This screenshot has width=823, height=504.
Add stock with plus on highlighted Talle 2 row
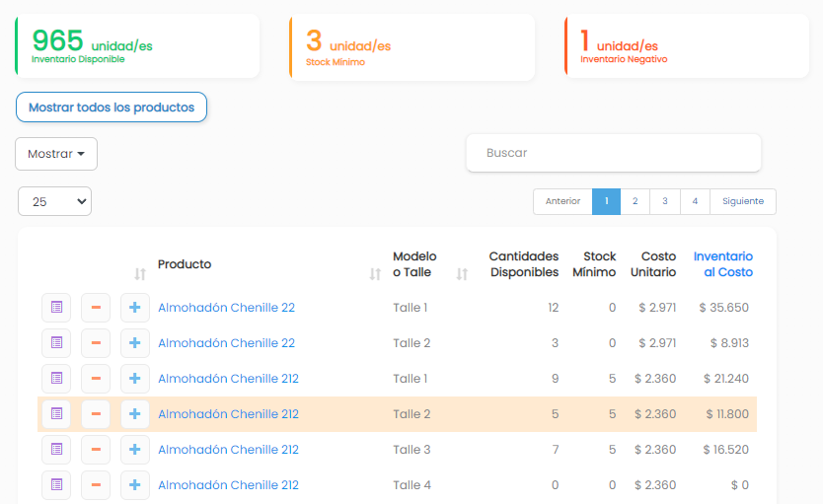pos(135,414)
